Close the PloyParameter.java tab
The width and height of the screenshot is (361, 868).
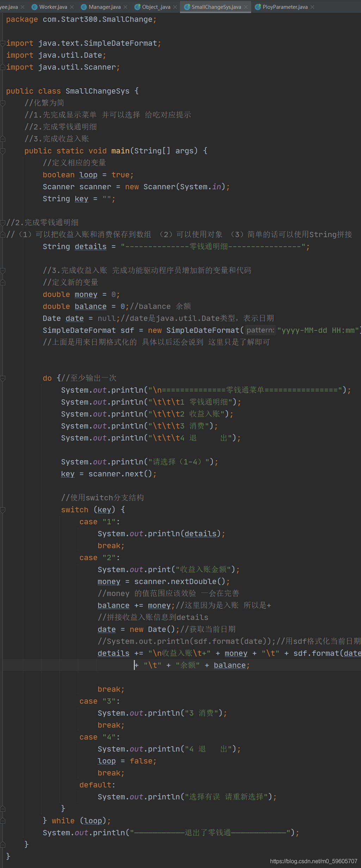(x=312, y=7)
